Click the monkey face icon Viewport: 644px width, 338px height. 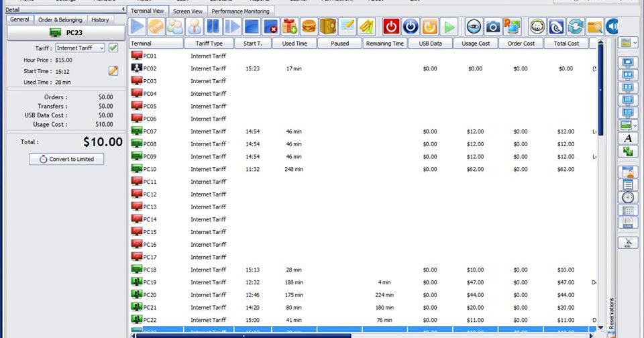click(537, 27)
